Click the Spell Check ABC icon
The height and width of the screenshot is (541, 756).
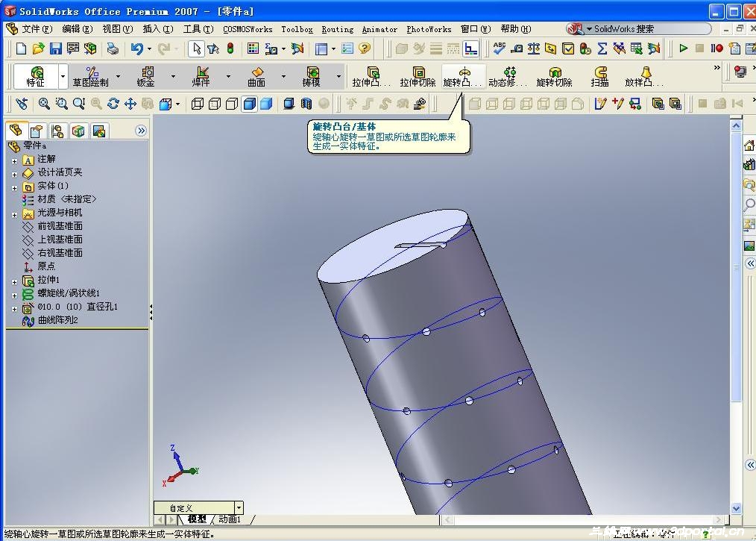point(499,49)
